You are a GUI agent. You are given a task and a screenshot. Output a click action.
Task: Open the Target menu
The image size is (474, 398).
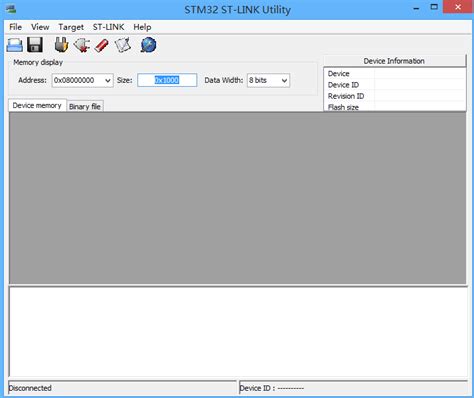[71, 27]
